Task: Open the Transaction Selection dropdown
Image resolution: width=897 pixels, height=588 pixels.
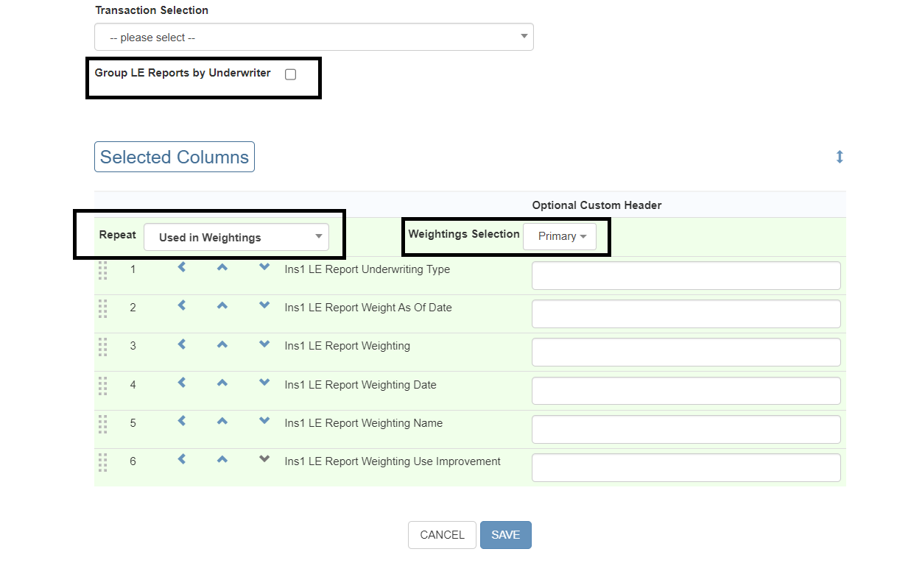Action: coord(314,37)
